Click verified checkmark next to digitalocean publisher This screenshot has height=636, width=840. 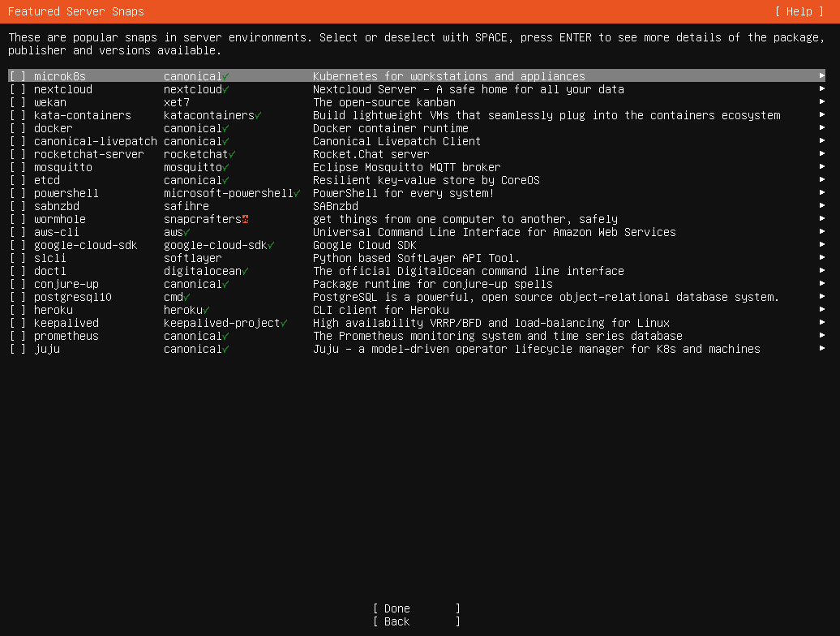click(245, 272)
